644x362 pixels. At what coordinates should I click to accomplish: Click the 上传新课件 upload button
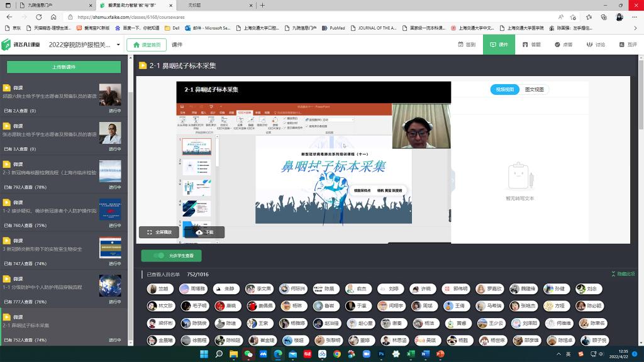click(x=64, y=67)
